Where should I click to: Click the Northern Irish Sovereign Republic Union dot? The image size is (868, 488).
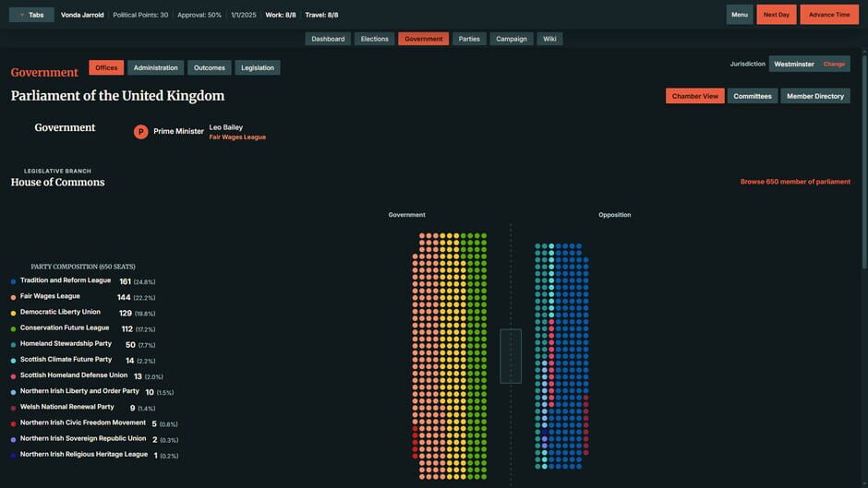coord(13,440)
